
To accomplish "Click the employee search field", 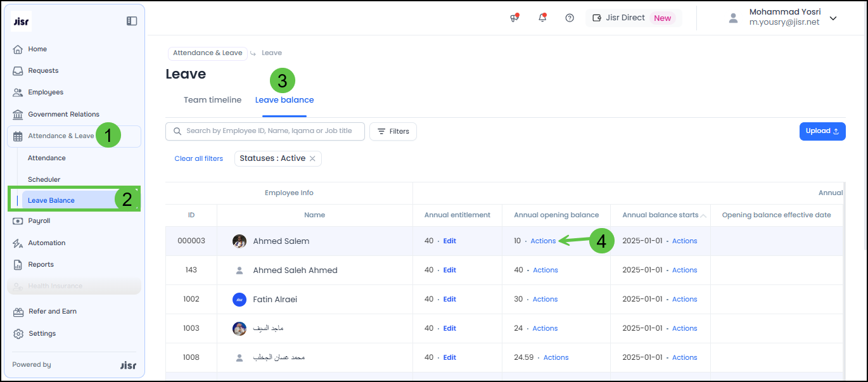I will point(269,131).
